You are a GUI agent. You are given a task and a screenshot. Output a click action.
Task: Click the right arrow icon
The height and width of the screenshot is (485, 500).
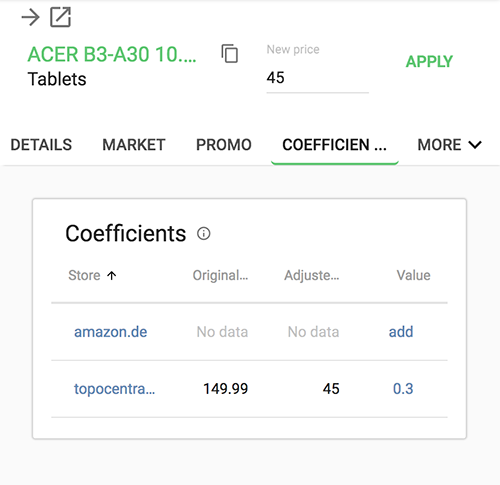[30, 17]
